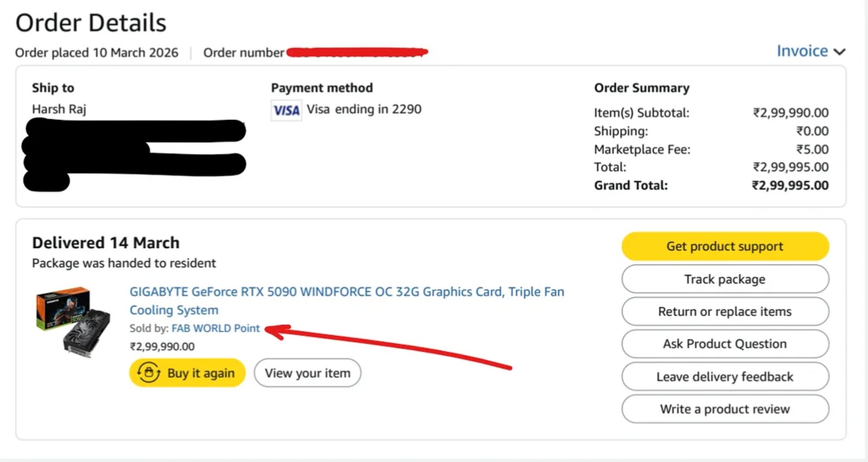Image resolution: width=868 pixels, height=462 pixels.
Task: Open the GIGABYTE RTX 5090 product thumbnail
Action: coord(73,322)
